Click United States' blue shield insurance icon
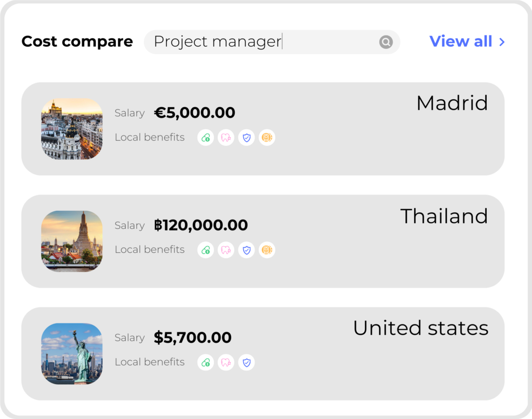Viewport: 532px width, 419px height. [x=247, y=362]
